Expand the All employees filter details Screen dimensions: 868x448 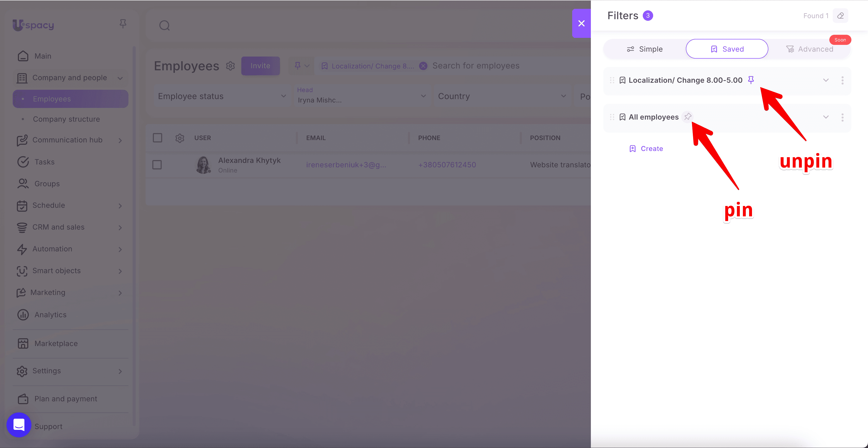(826, 117)
